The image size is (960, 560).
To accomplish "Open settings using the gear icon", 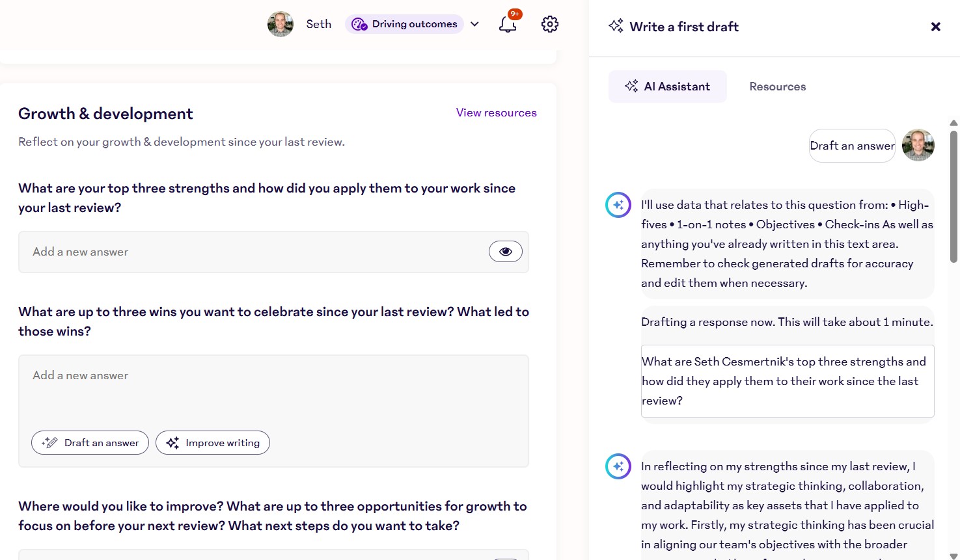I will point(549,23).
